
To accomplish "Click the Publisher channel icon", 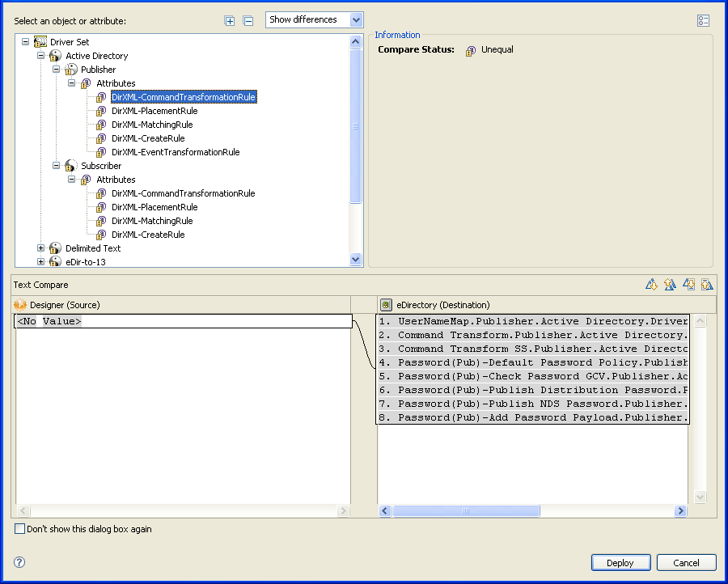I will (x=70, y=70).
